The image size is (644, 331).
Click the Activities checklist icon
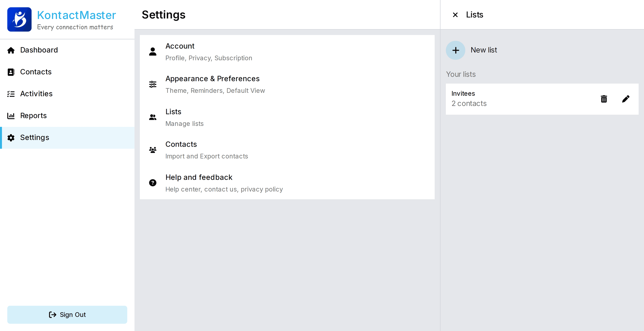coord(11,94)
